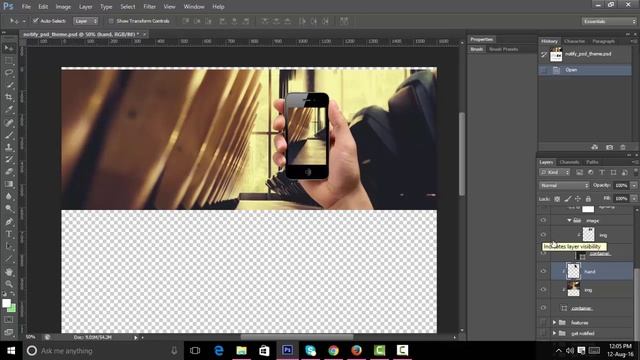This screenshot has width=640, height=360.
Task: Switch to the Brush Presets tab
Action: [504, 49]
